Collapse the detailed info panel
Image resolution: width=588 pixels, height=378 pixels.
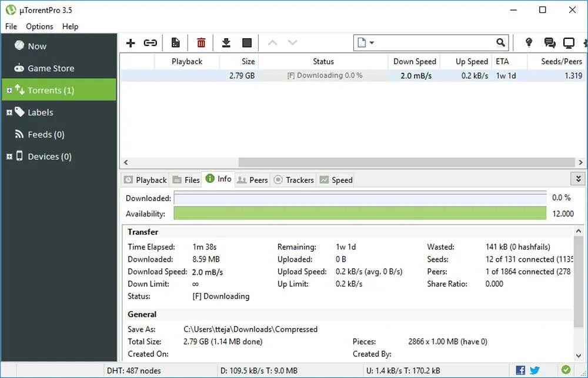[578, 178]
